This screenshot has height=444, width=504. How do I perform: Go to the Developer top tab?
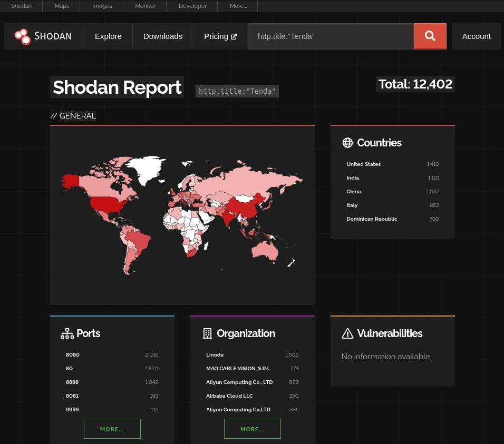click(x=192, y=6)
